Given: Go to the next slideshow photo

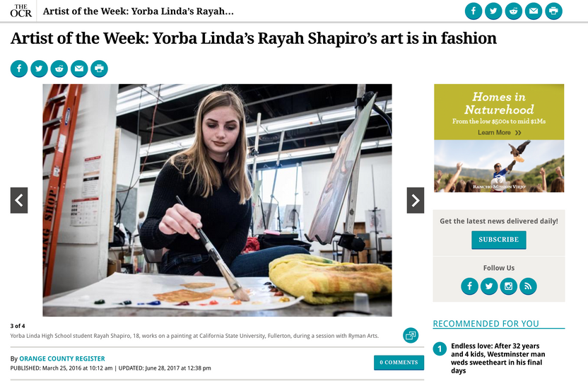Looking at the screenshot, I should click(416, 200).
